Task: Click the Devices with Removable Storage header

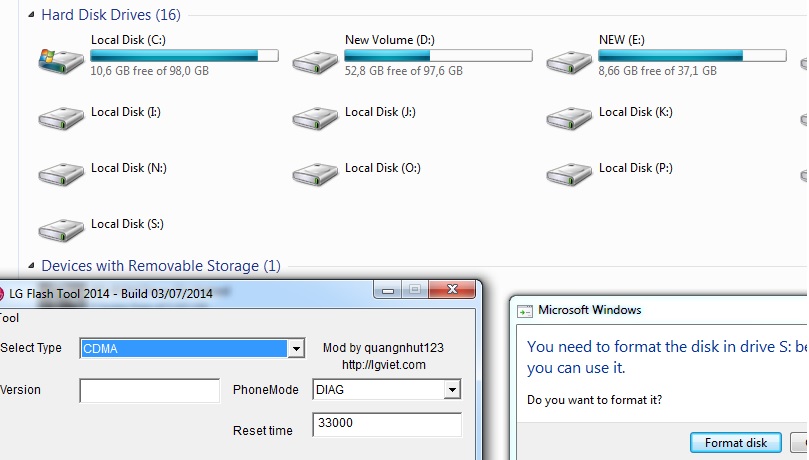Action: point(161,266)
